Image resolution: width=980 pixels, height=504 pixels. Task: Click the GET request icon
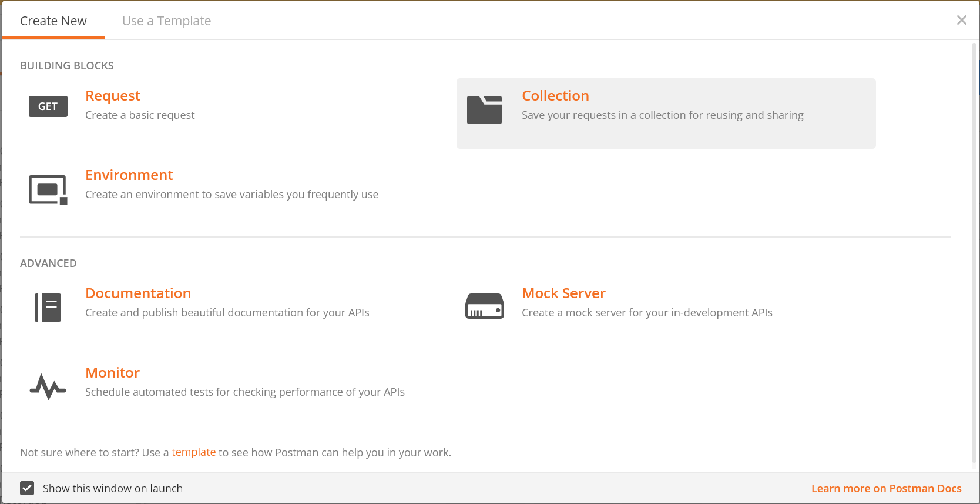tap(48, 106)
